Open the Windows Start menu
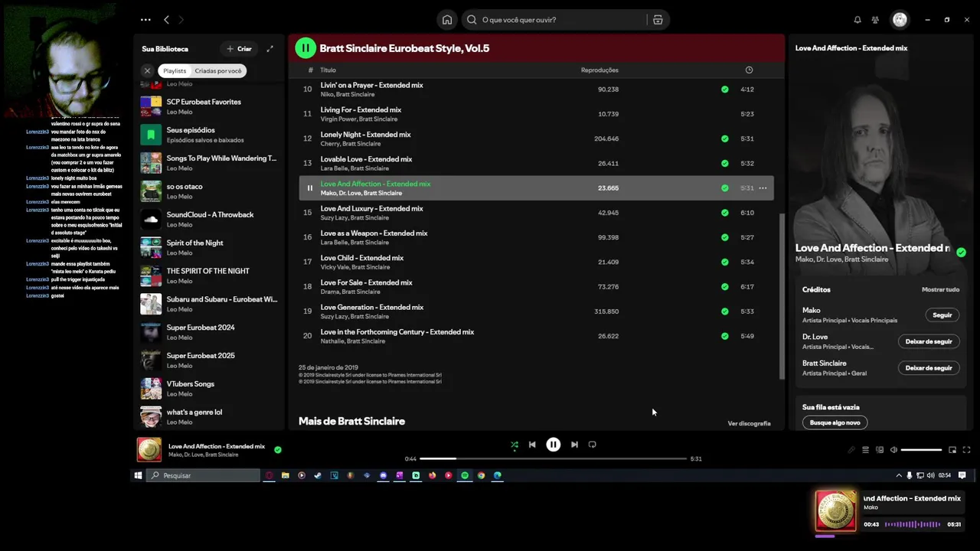 (x=138, y=475)
